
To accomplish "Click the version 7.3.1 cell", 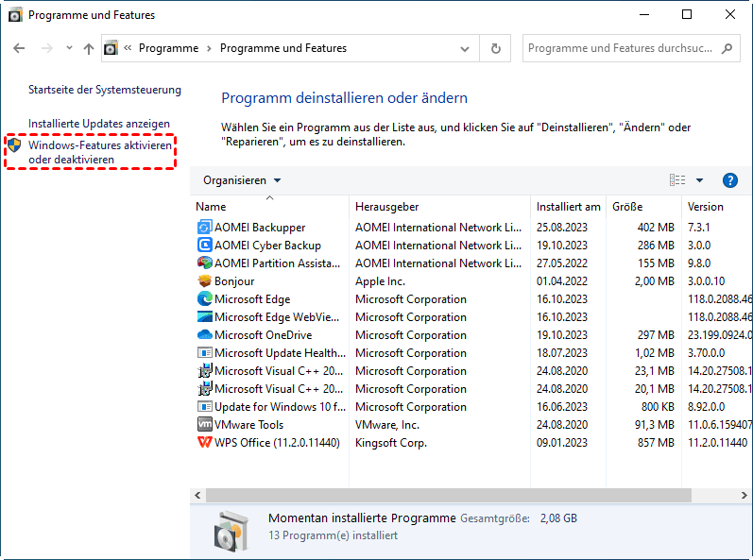I will pos(699,228).
